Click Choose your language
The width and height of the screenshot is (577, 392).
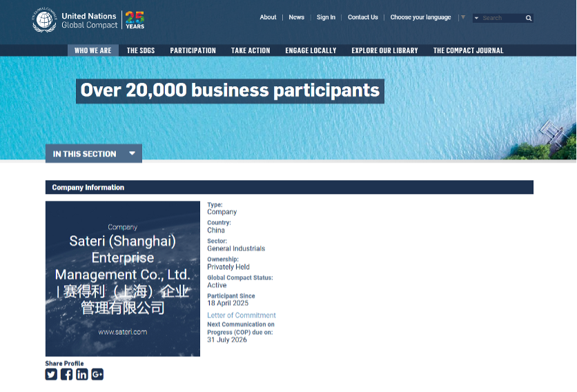click(420, 17)
